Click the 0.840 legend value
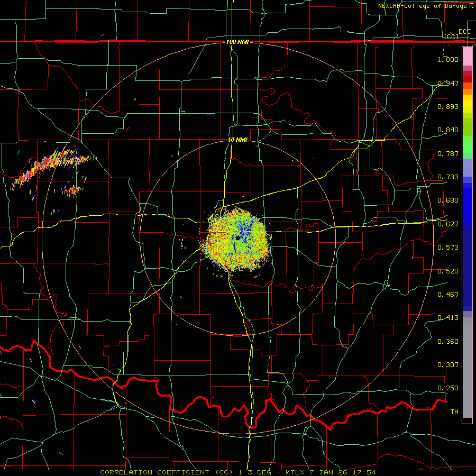The height and width of the screenshot is (476, 476). [x=448, y=130]
